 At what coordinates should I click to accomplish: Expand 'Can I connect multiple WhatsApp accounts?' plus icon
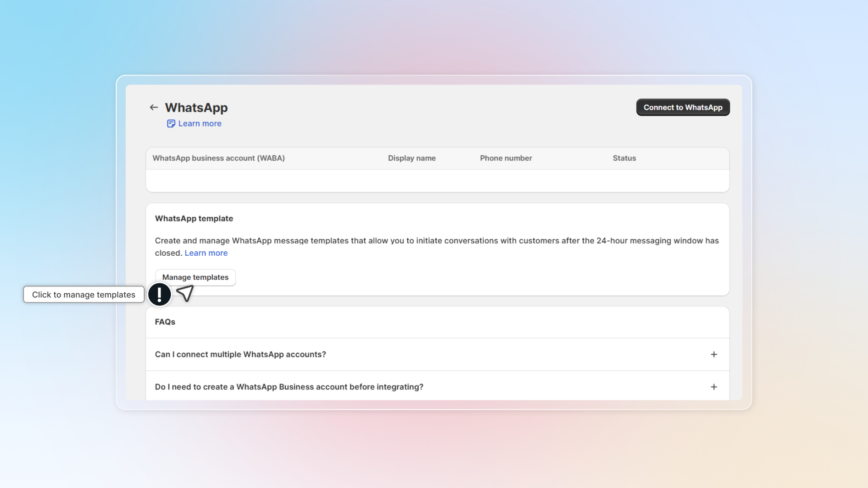(714, 355)
